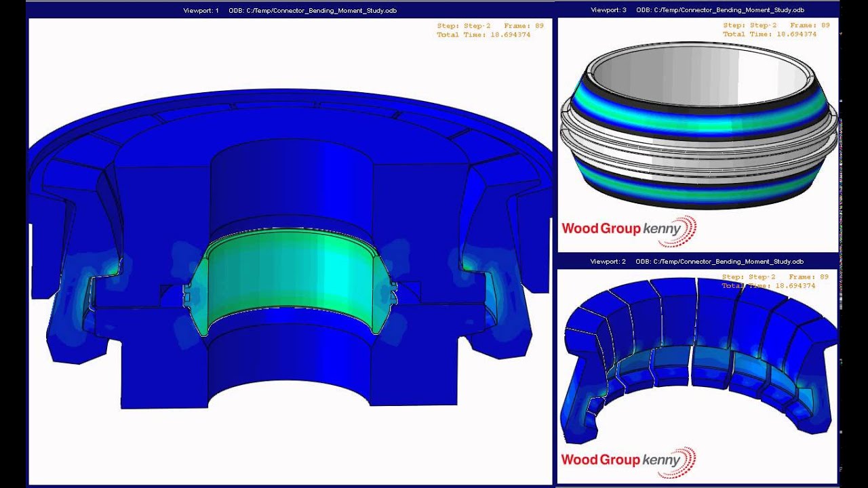Select the 'Step: Step-2 Frame: 89' annotation in Viewport 1

coord(490,26)
